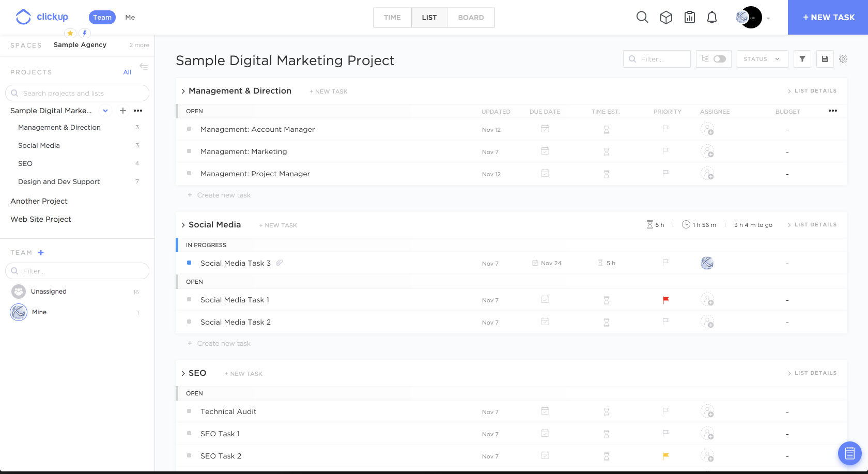Open the list settings gear icon
868x474 pixels.
[x=843, y=59]
